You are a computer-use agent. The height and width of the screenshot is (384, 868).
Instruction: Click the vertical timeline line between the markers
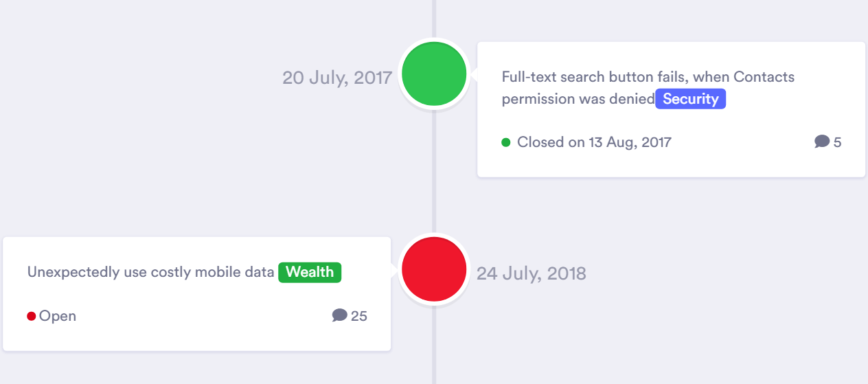click(x=433, y=172)
